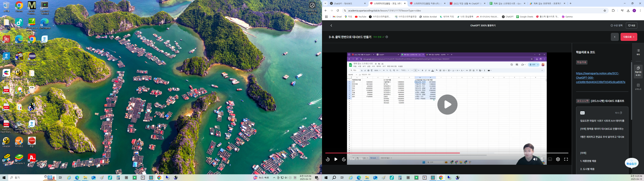Select the Cygwin64 Terminal desktop icon
Viewport: 644px width, 181px height.
[x=44, y=8]
